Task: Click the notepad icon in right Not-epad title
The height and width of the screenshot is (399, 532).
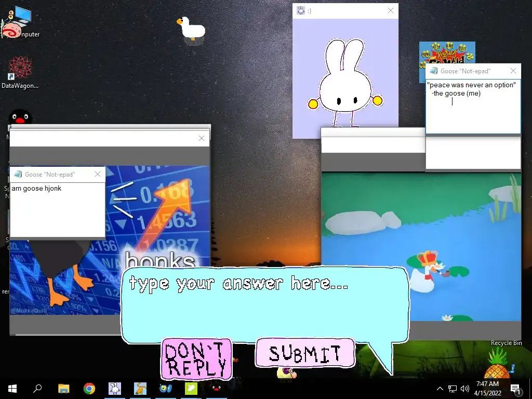Action: click(434, 71)
